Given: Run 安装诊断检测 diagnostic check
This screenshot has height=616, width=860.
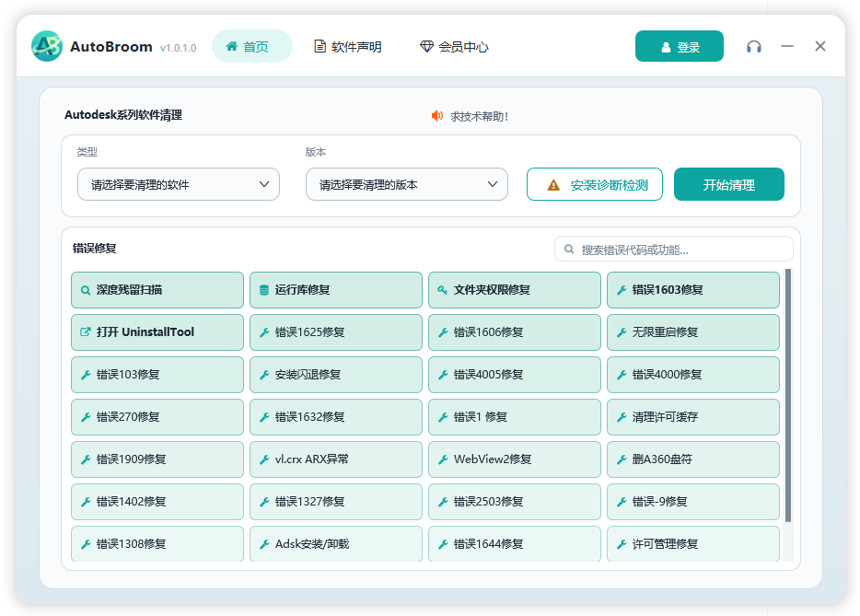Looking at the screenshot, I should point(595,184).
